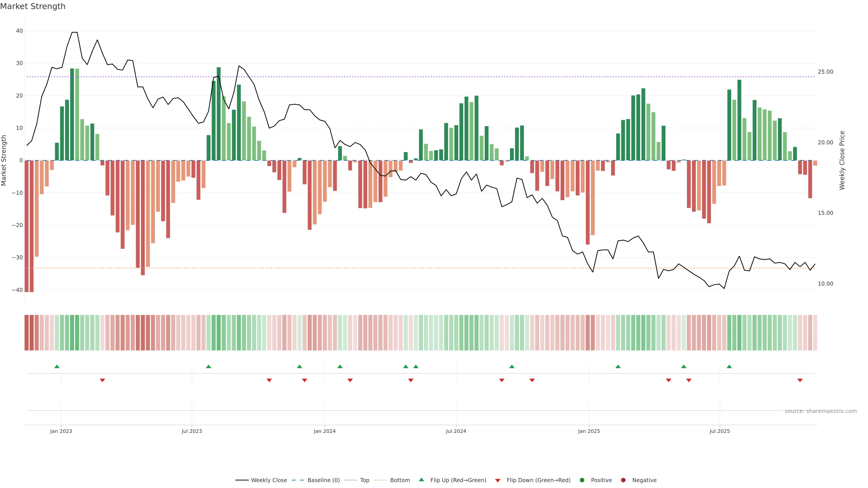Click the green flip-up triangle just after Jul 2023
Screen dimensions: 868x488
(x=209, y=366)
